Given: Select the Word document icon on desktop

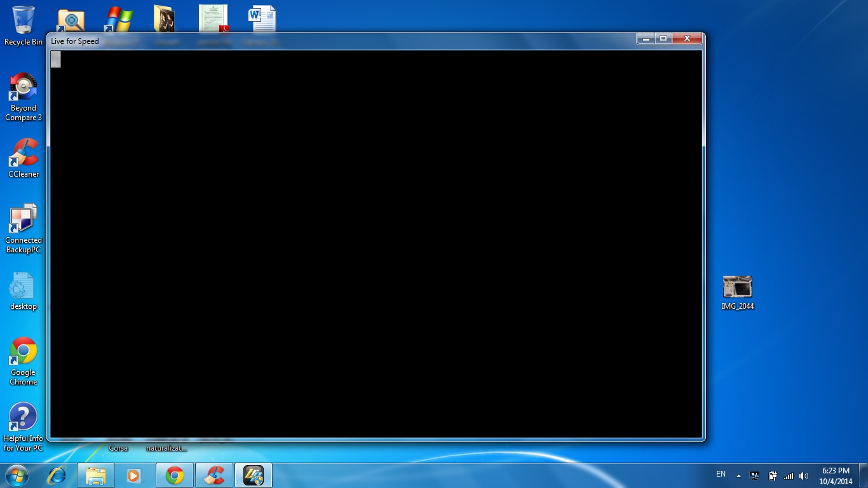Looking at the screenshot, I should click(x=262, y=18).
